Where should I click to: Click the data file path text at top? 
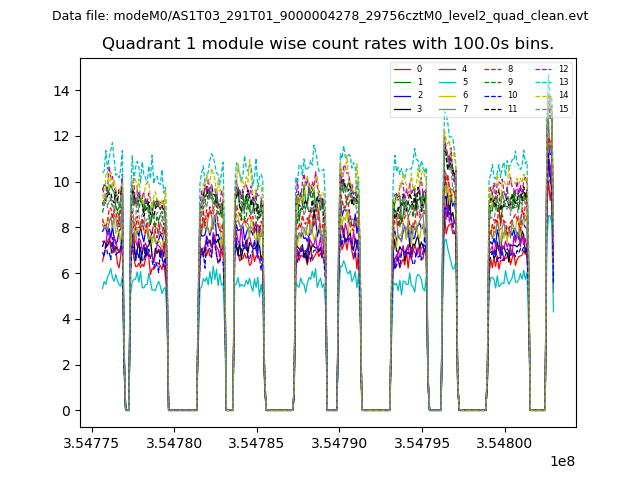[320, 16]
